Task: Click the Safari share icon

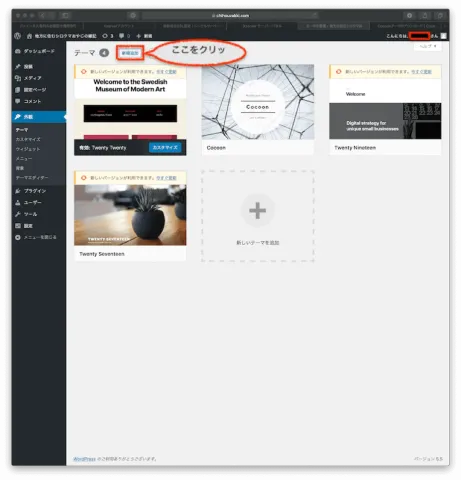Action: click(x=425, y=15)
